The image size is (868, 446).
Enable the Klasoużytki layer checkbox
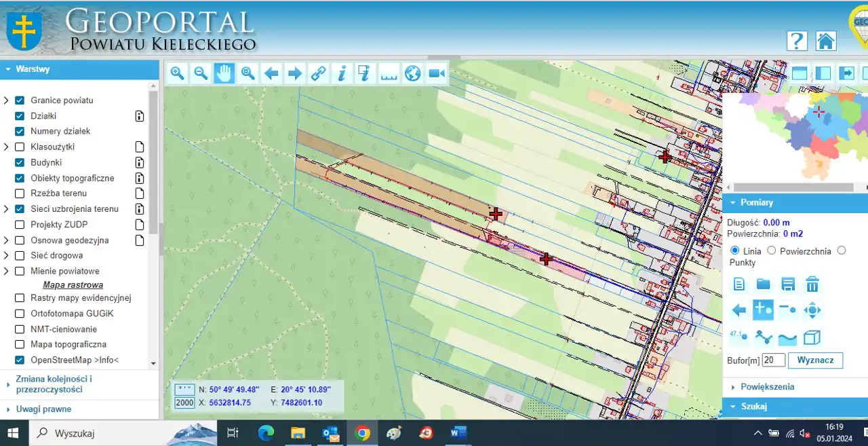coord(20,147)
